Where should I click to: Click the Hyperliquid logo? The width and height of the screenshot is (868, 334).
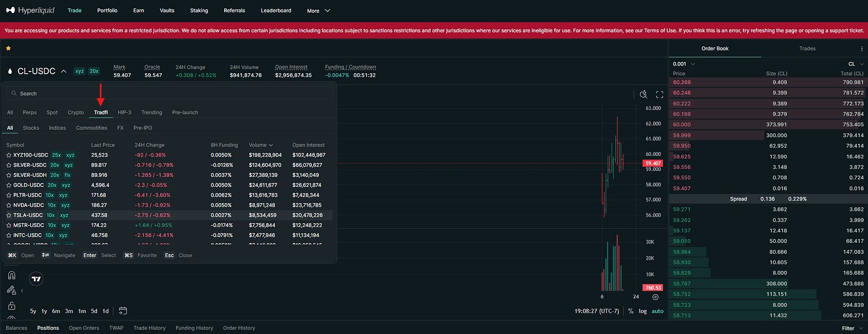[29, 10]
